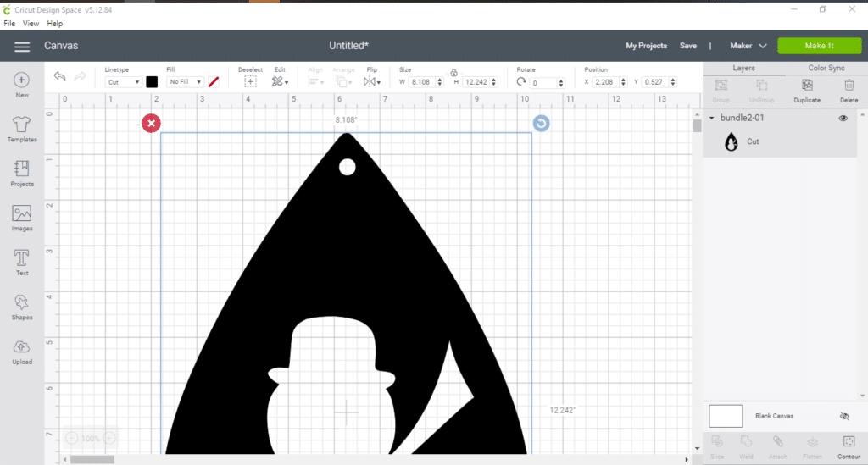Click the Duplicate layer icon
The image size is (868, 465).
tap(807, 86)
